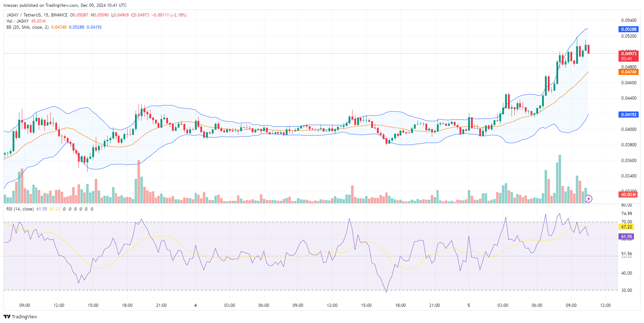Click the date label 5 on time axis
The height and width of the screenshot is (323, 644).
[x=468, y=305]
